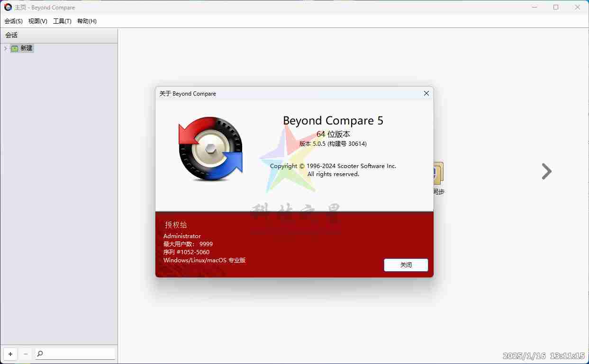Open the 视图(V) menu
This screenshot has width=589, height=364.
pos(38,21)
